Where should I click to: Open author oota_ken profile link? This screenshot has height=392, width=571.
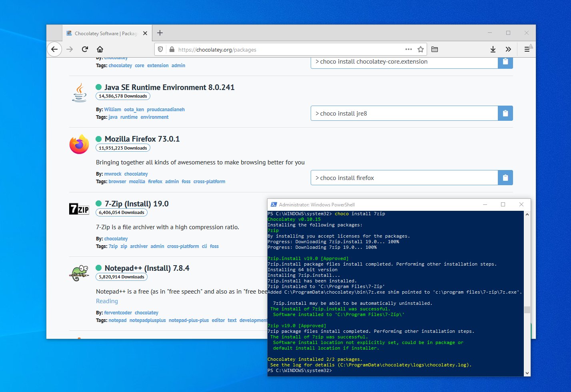(134, 109)
